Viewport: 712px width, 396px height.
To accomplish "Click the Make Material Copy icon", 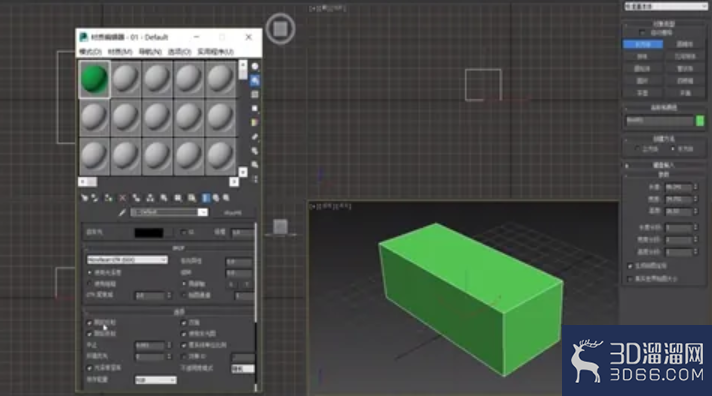I will pyautogui.click(x=136, y=198).
